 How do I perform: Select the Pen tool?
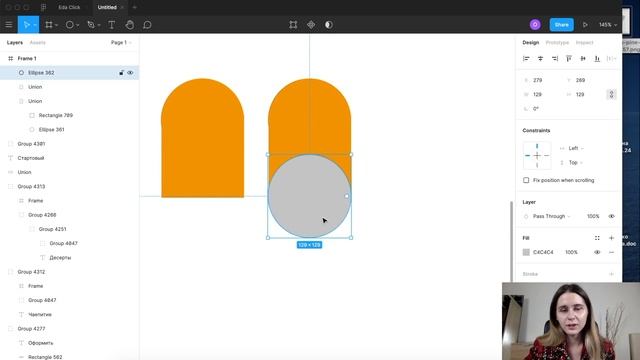91,25
